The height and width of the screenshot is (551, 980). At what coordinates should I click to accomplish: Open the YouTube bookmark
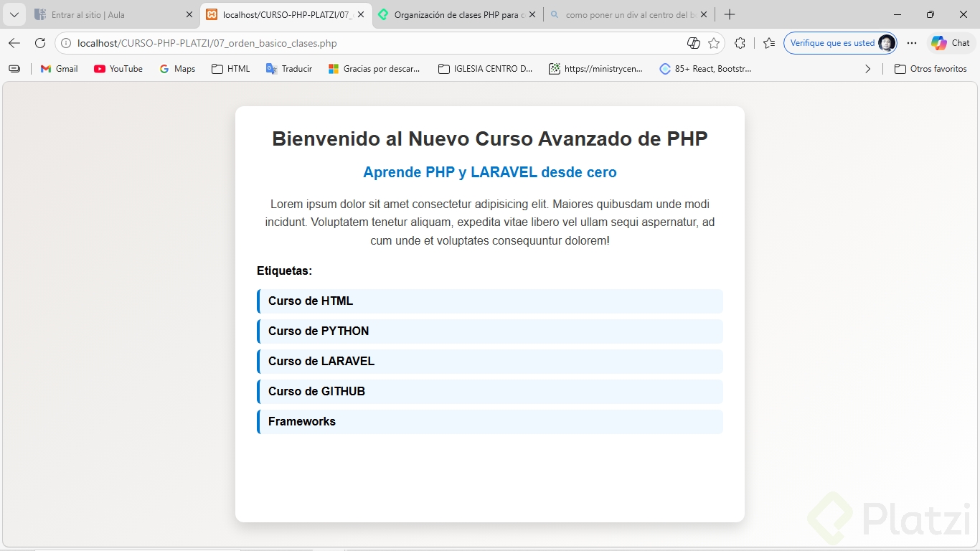tap(118, 69)
